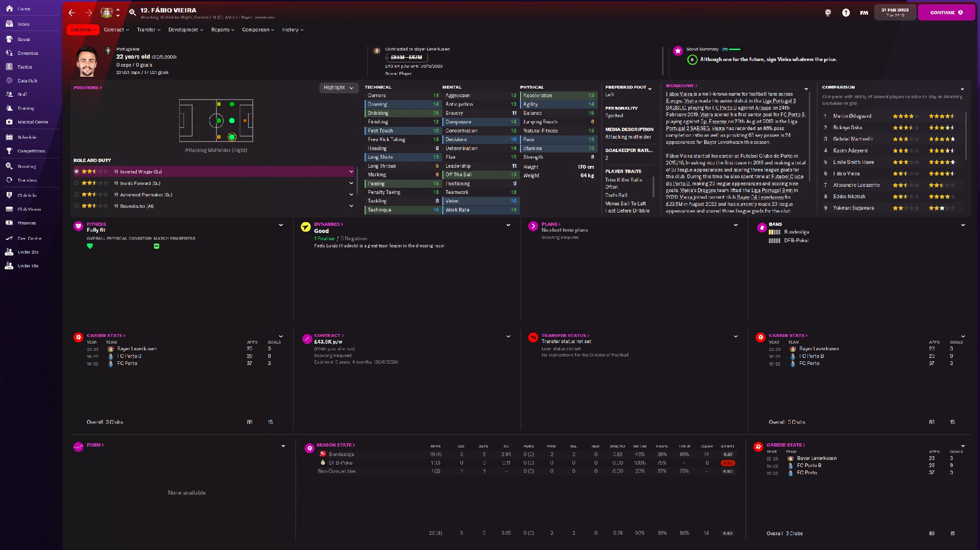The height and width of the screenshot is (550, 980).
Task: Click the Scout Summary knowledge progress bar
Action: coord(735,49)
